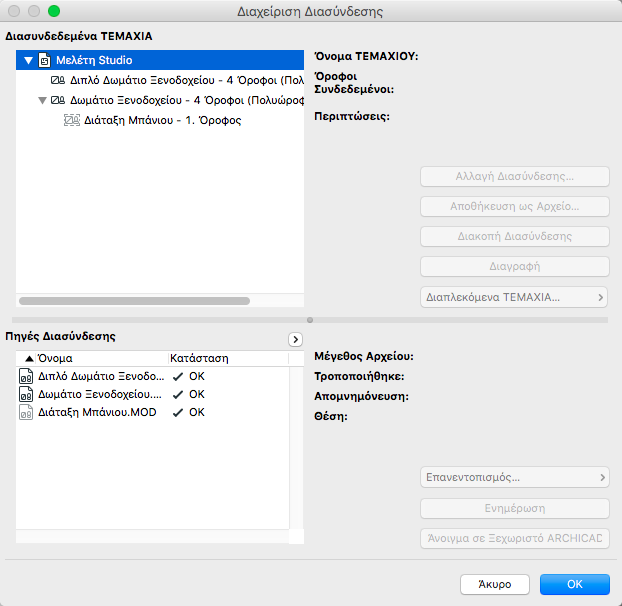This screenshot has width=622, height=606.
Task: Select the Διπλό Δωμάτιο Ξενοδο... source row
Action: [x=153, y=376]
